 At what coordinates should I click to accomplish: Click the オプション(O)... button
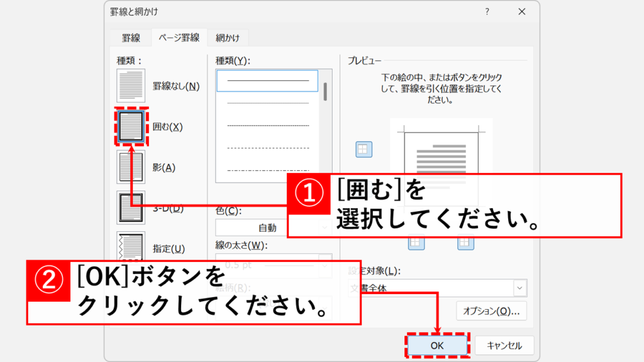click(x=491, y=311)
